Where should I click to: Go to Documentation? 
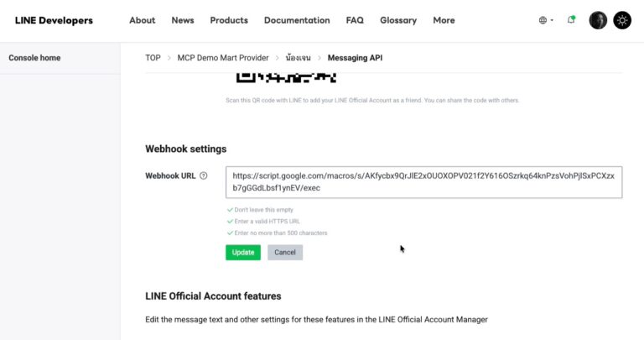297,20
